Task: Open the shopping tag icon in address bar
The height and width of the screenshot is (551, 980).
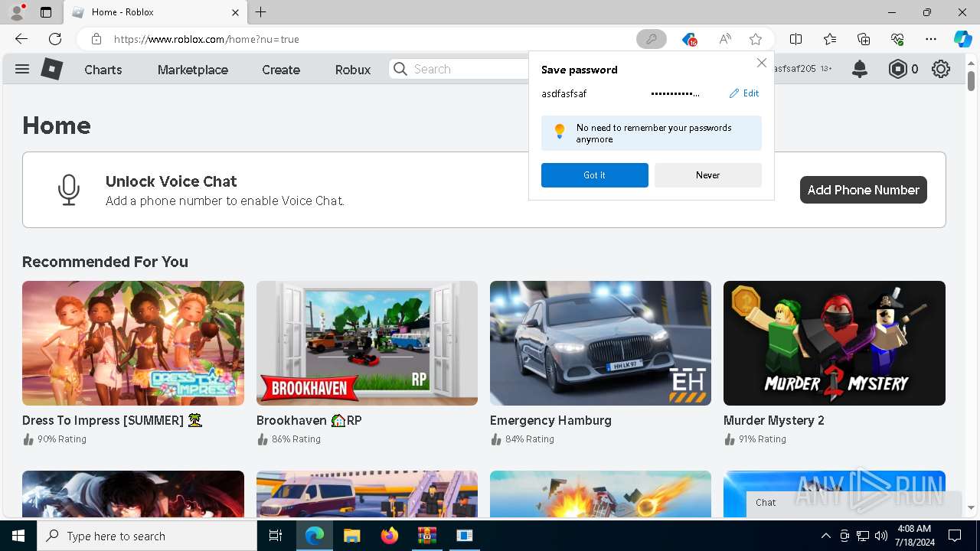Action: click(x=689, y=39)
